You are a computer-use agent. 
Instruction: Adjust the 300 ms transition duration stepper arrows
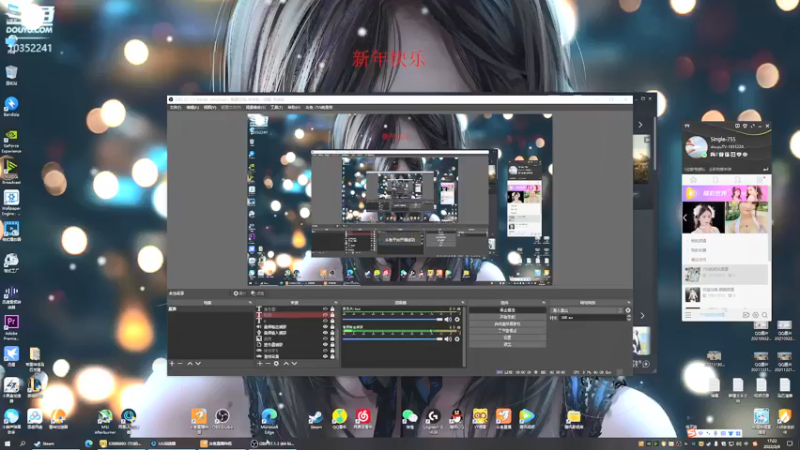(629, 317)
